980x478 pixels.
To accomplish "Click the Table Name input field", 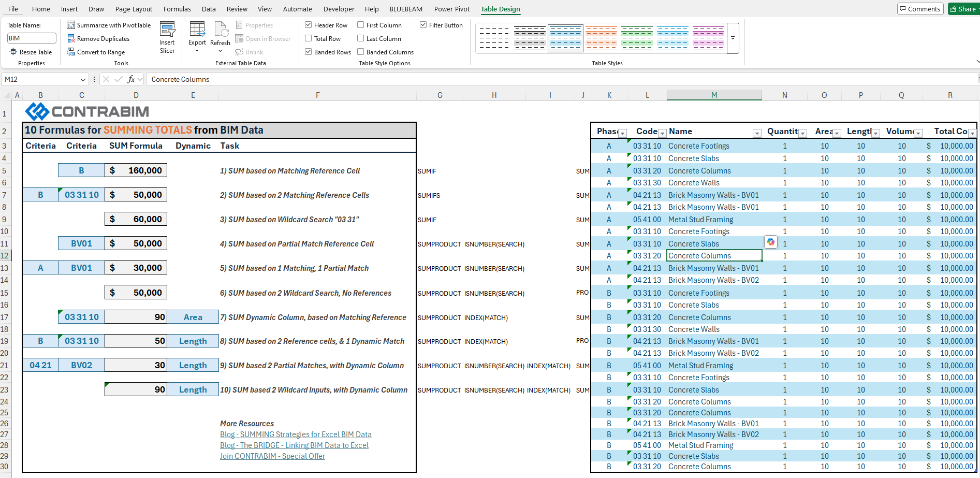I will (x=32, y=38).
